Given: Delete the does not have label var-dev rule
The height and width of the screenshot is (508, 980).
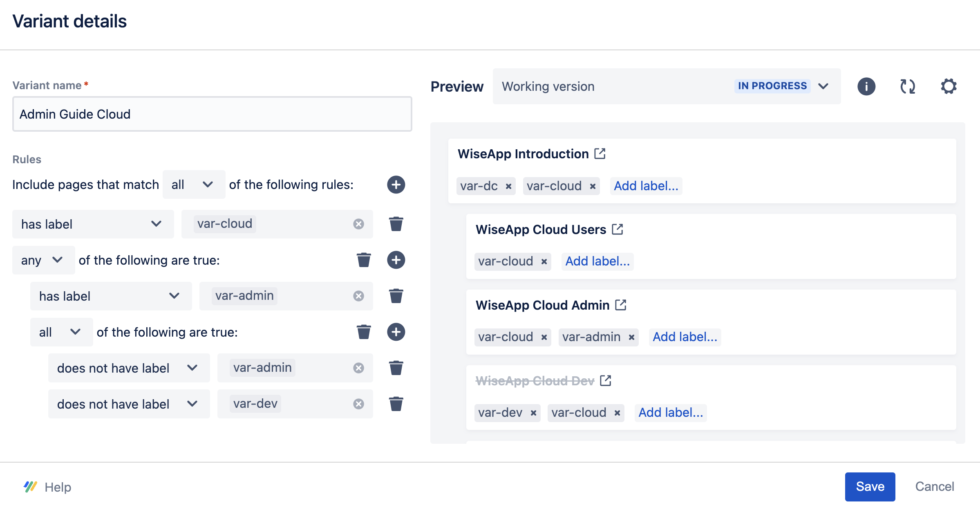Looking at the screenshot, I should coord(396,404).
